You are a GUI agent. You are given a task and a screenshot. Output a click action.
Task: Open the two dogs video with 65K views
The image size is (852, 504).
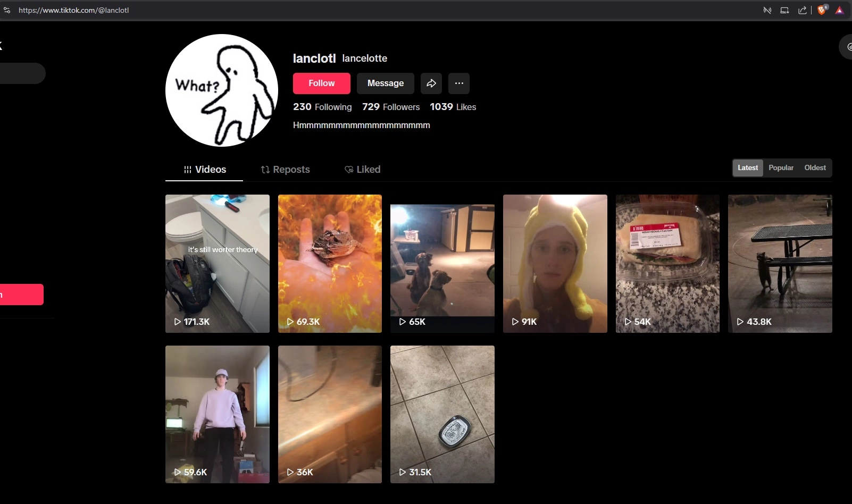tap(442, 264)
